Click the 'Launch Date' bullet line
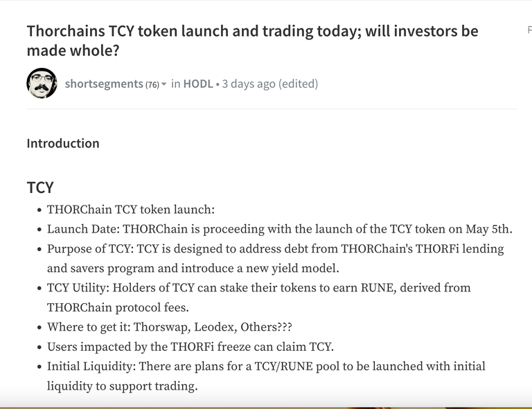The image size is (532, 409). 280,229
